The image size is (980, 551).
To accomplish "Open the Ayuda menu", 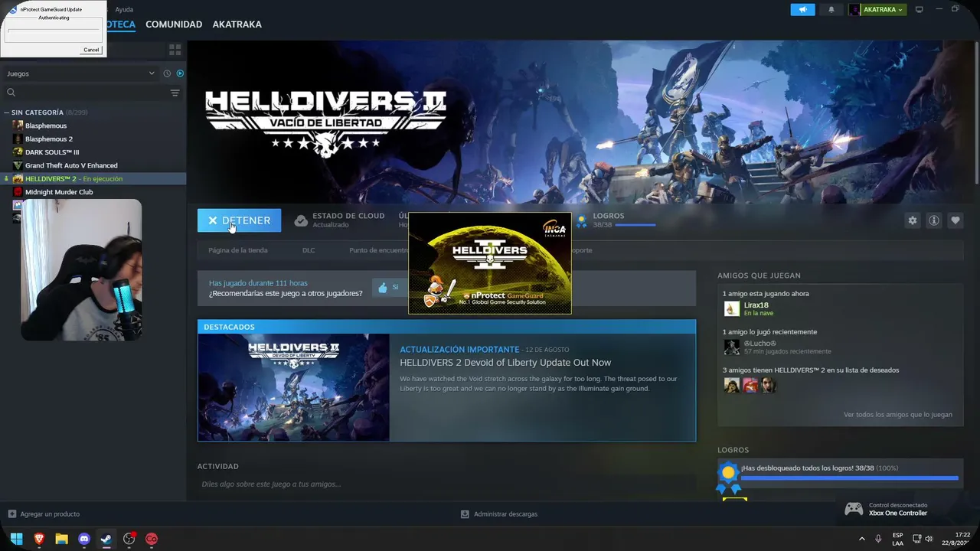I will (x=124, y=9).
